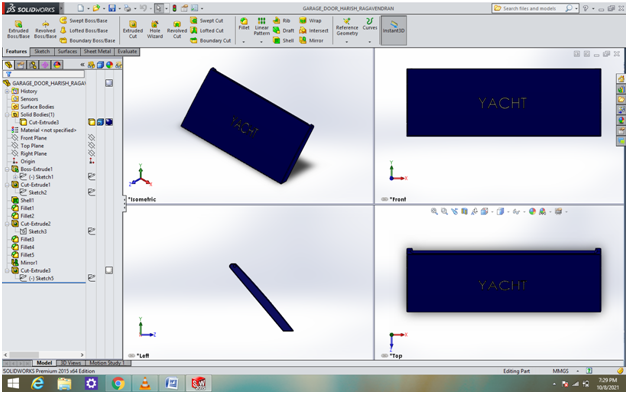The height and width of the screenshot is (394, 628).
Task: Expand the Curves dropdown arrow
Action: 370,42
